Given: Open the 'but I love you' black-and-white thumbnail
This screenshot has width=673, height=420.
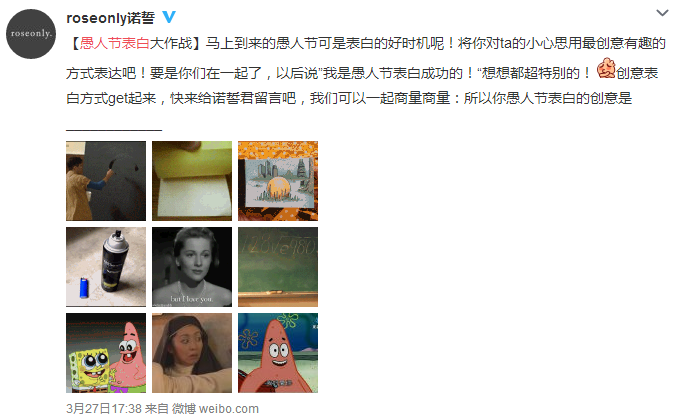Looking at the screenshot, I should pyautogui.click(x=192, y=267).
